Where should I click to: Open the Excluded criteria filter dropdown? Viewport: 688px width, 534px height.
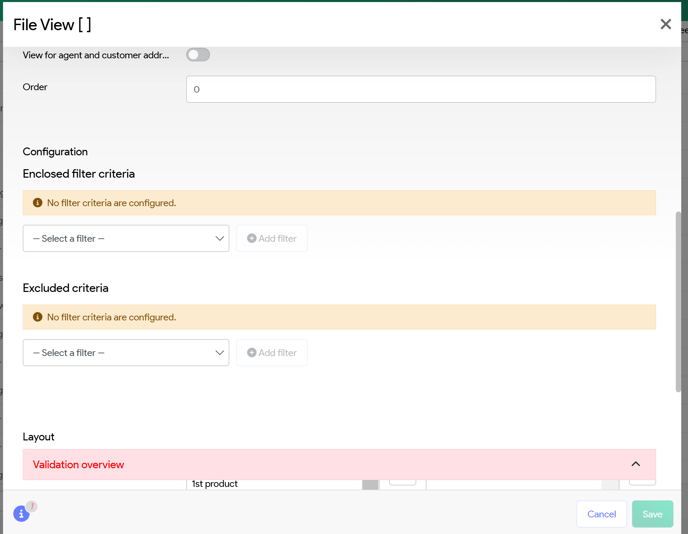tap(126, 353)
